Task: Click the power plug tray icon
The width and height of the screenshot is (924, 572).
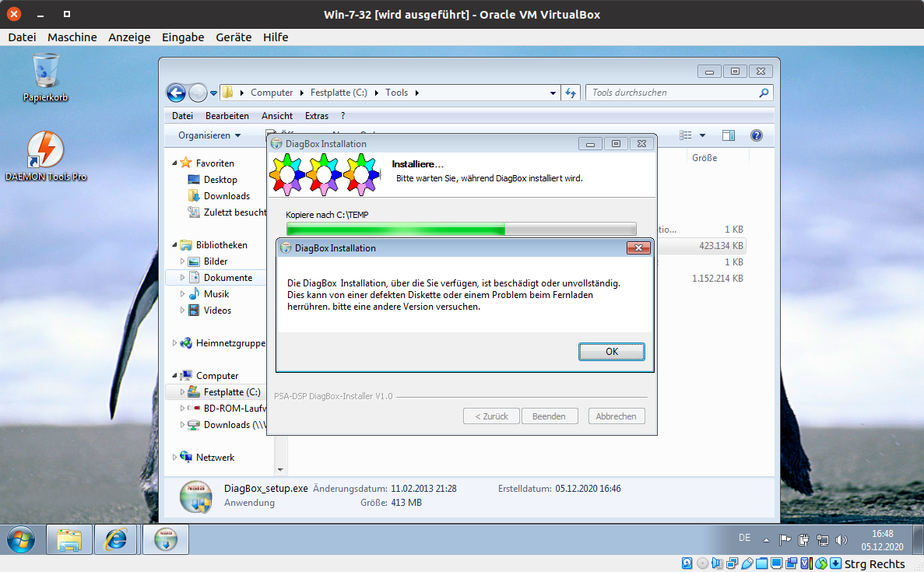Action: click(x=803, y=539)
